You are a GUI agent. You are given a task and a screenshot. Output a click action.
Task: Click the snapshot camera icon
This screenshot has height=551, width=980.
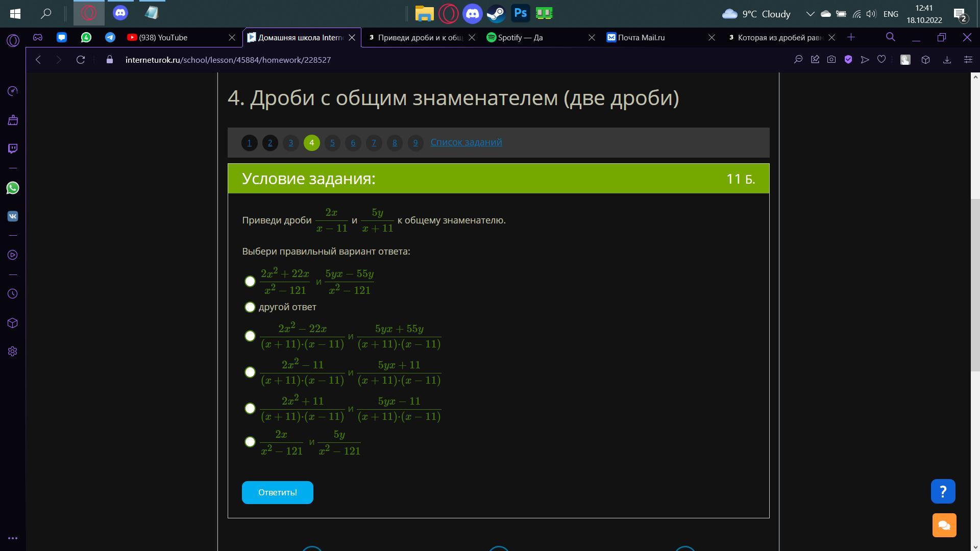pos(831,60)
